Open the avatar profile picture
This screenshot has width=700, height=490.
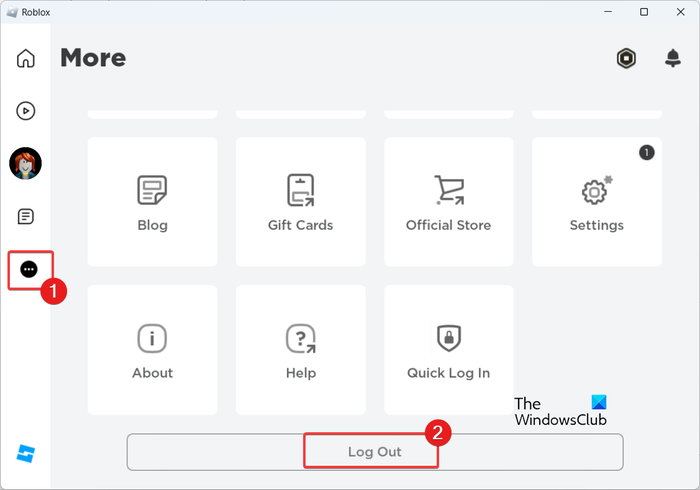25,163
